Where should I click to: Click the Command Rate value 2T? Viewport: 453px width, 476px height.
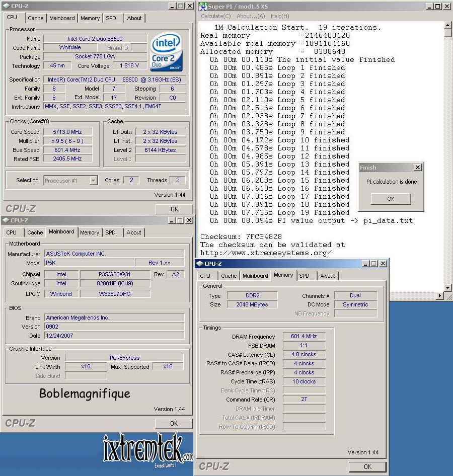pos(304,399)
